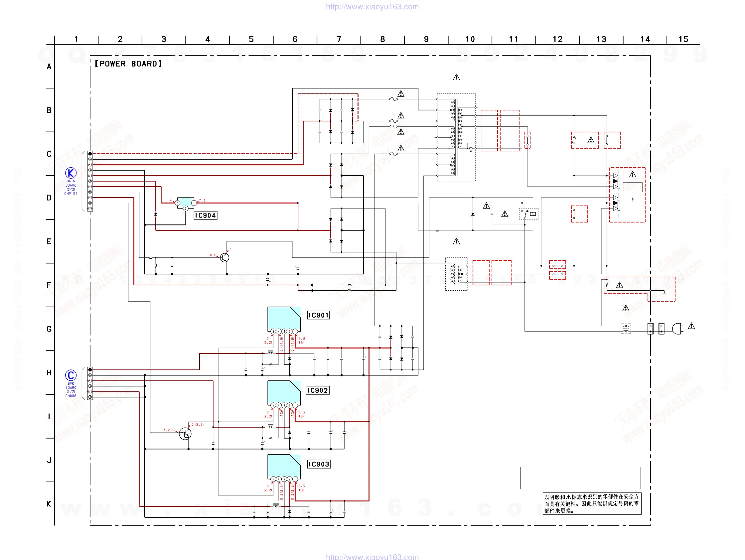
Task: Click the small cyan IC904 component
Action: tap(186, 202)
